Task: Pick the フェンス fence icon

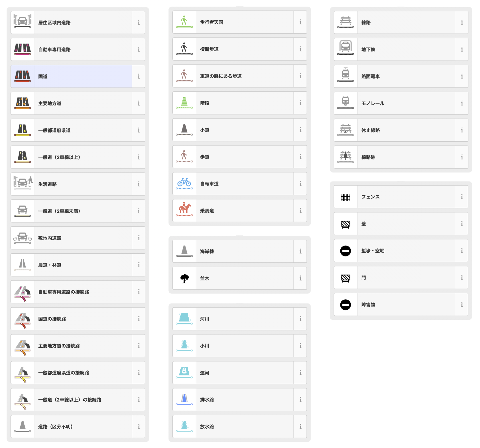Action: (x=345, y=197)
